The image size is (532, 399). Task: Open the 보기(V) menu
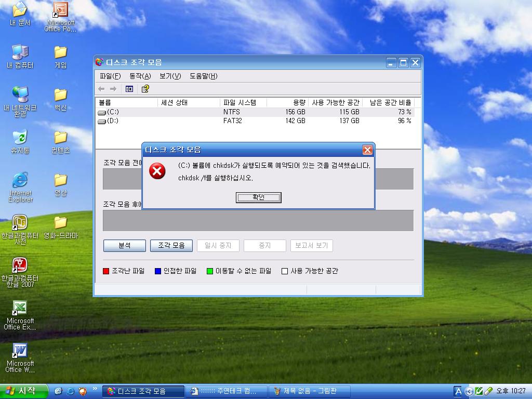pyautogui.click(x=170, y=76)
